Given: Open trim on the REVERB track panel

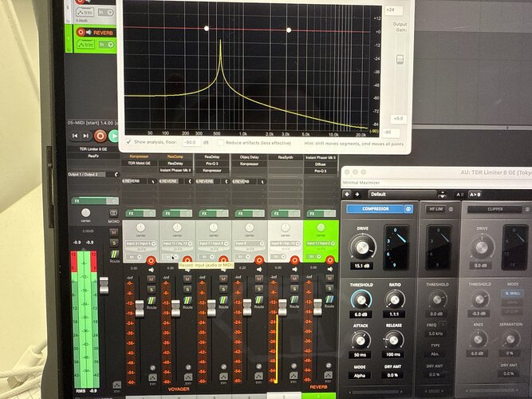Looking at the screenshot, I should 85,45.
